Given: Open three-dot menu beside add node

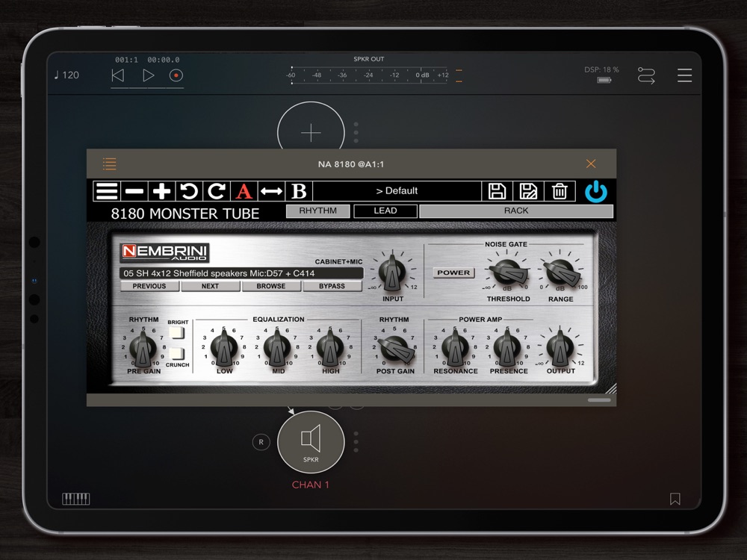Looking at the screenshot, I should (356, 132).
